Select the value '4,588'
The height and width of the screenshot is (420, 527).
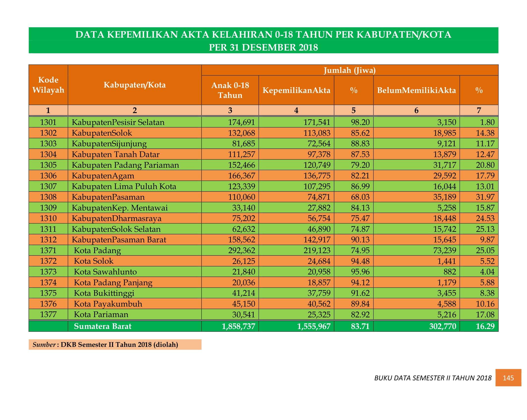pyautogui.click(x=447, y=303)
